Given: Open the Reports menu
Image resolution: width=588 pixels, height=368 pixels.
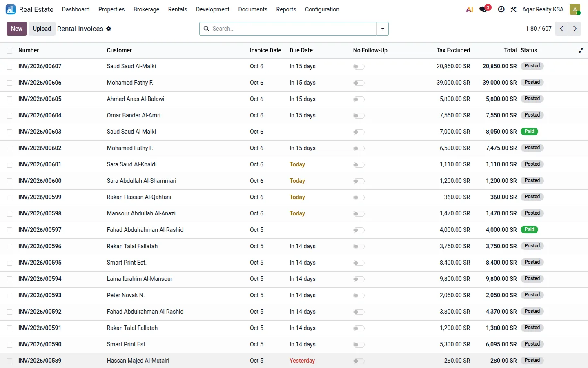Looking at the screenshot, I should pos(286,9).
